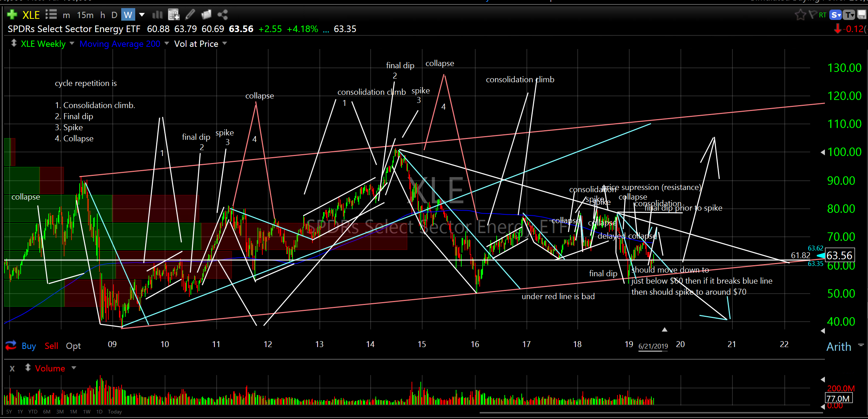Screen dimensions: 868x419
Task: Toggle the star favorite for XLE
Action: [800, 15]
